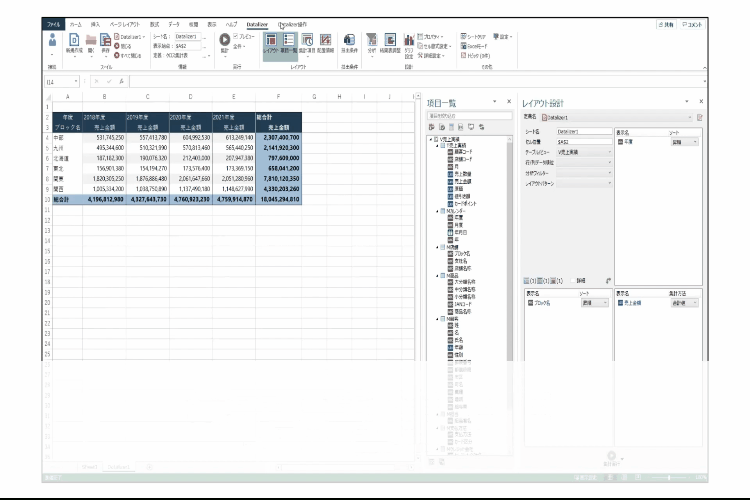Viewport: 750px width, 500px height.
Task: Click the 実行 run icon in ribbon
Action: 224,41
